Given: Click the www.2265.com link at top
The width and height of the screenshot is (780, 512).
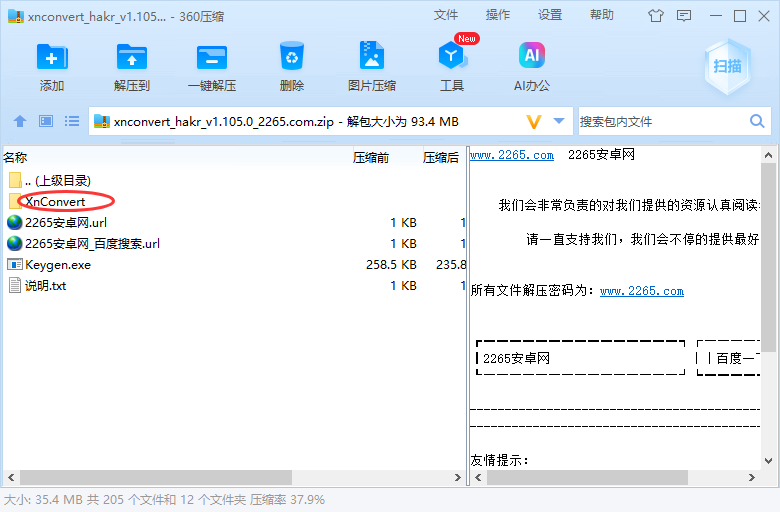Looking at the screenshot, I should click(x=511, y=155).
